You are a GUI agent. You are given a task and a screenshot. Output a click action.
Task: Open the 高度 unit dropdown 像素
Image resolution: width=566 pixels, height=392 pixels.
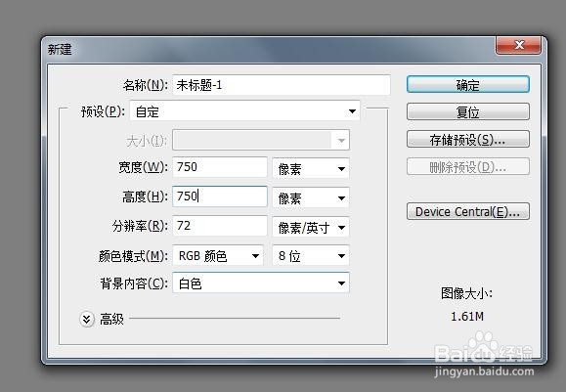tap(311, 197)
